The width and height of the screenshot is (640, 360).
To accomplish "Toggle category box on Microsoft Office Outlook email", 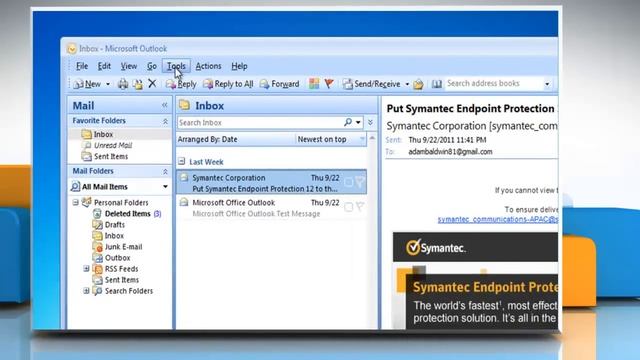I will (x=348, y=207).
